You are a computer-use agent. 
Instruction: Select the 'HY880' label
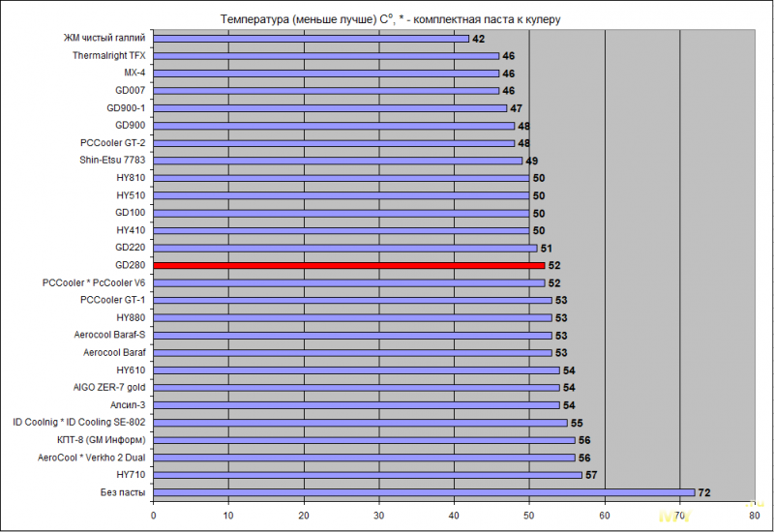(x=131, y=317)
